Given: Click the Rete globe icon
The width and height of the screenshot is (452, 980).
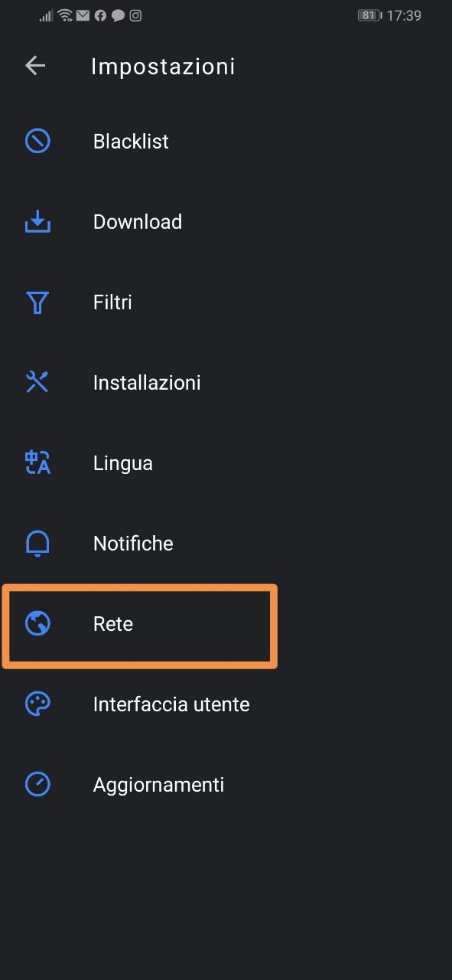Looking at the screenshot, I should 37,623.
